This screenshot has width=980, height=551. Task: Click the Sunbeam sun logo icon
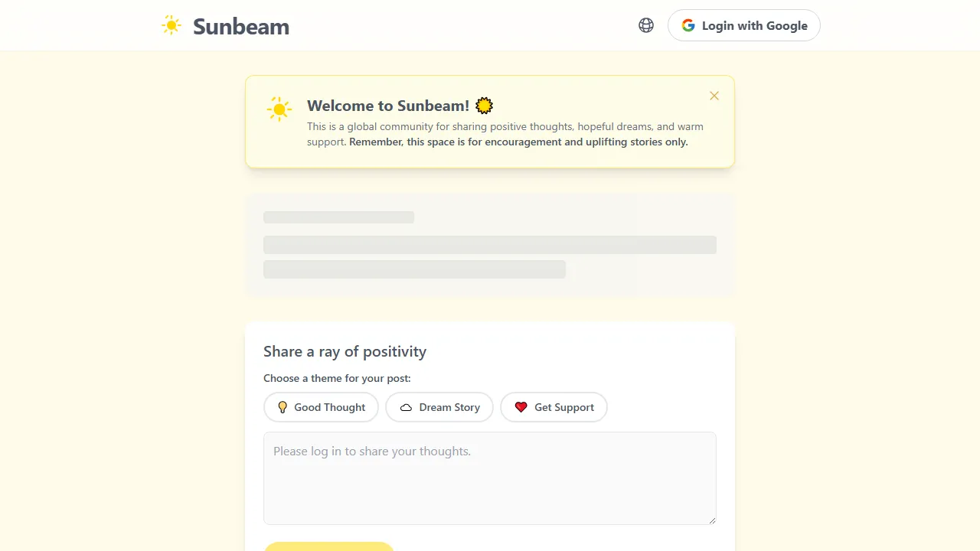coord(171,24)
